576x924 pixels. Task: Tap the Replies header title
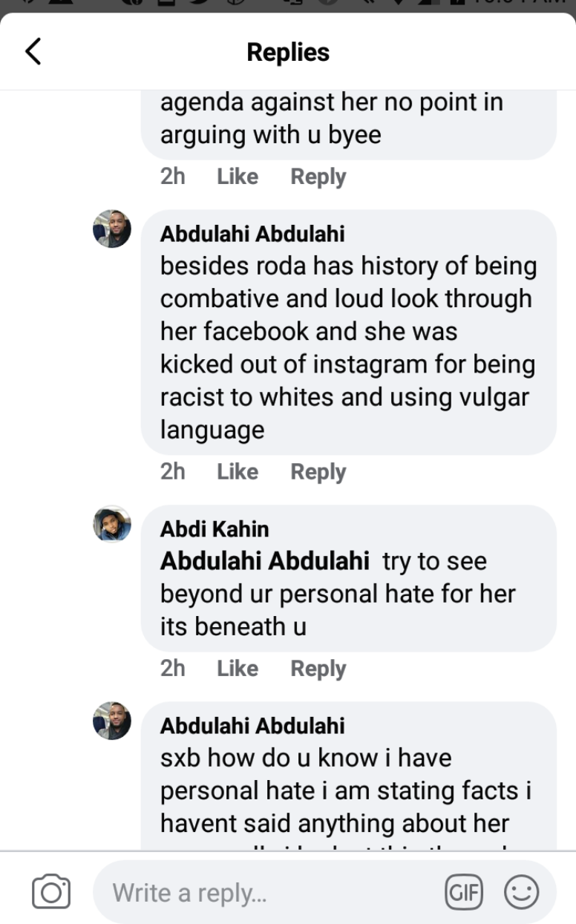pos(288,53)
